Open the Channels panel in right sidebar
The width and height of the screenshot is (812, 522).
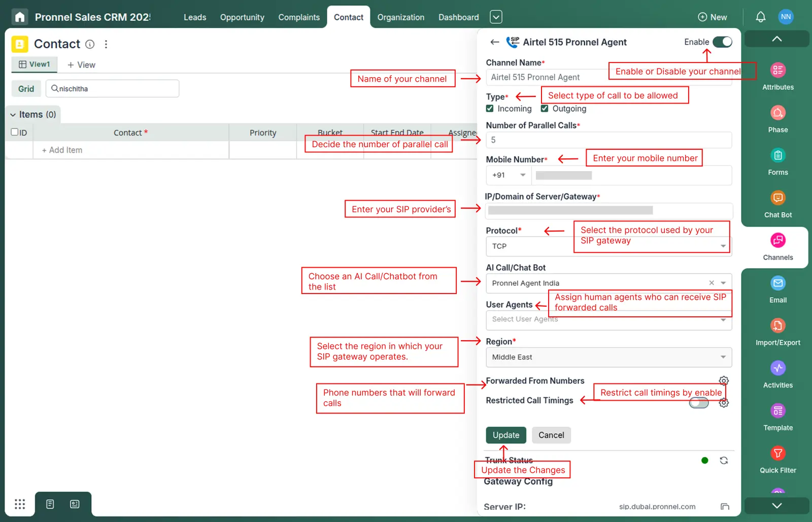tap(777, 247)
